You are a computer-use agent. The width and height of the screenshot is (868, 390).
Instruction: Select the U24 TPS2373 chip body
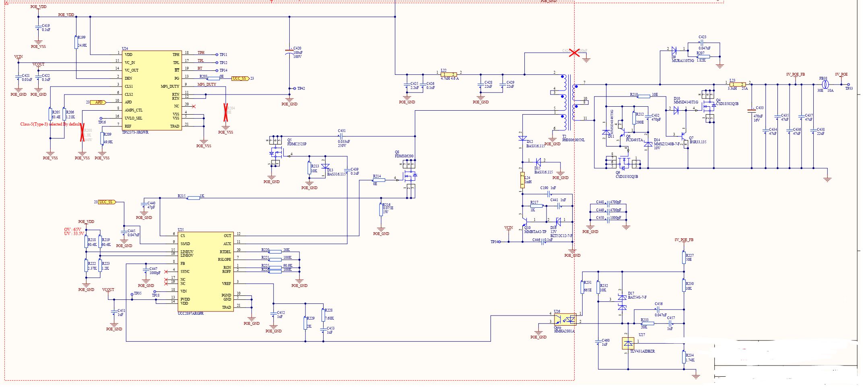point(152,90)
